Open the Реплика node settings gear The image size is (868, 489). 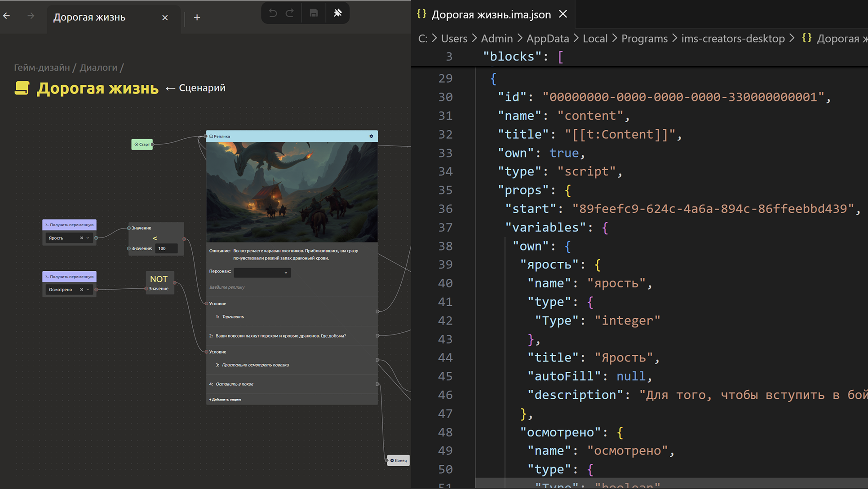tap(371, 136)
